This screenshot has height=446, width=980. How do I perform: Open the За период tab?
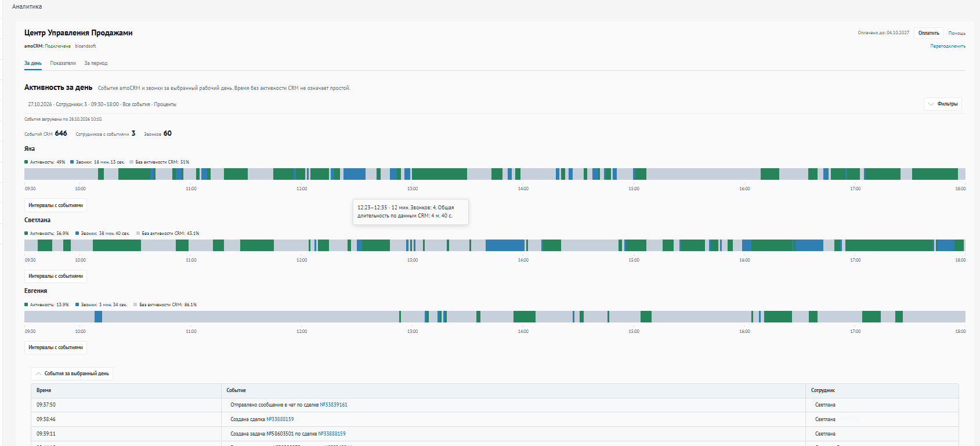tap(96, 63)
